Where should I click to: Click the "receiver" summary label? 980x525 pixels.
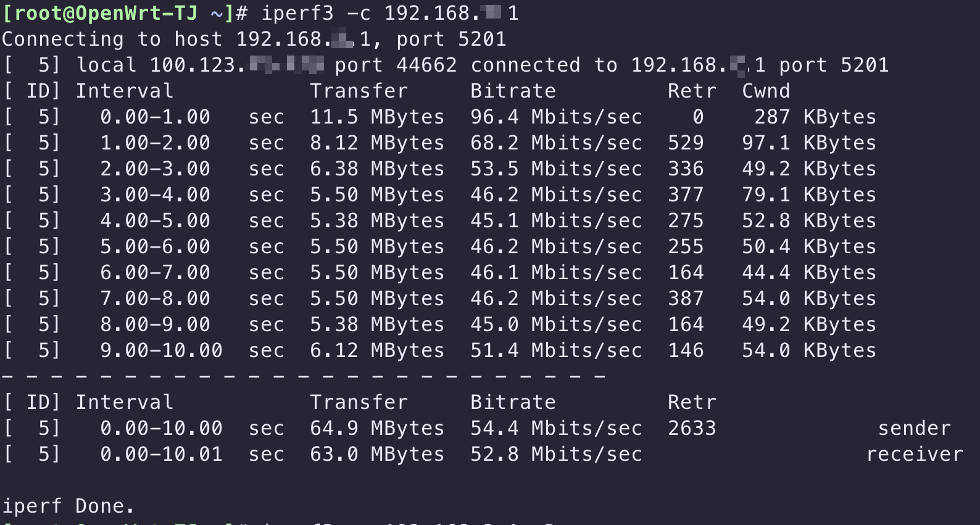[914, 454]
